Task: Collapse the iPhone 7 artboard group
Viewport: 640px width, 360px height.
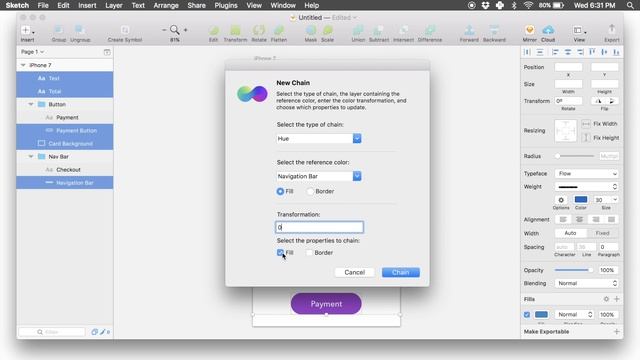Action: (23, 65)
